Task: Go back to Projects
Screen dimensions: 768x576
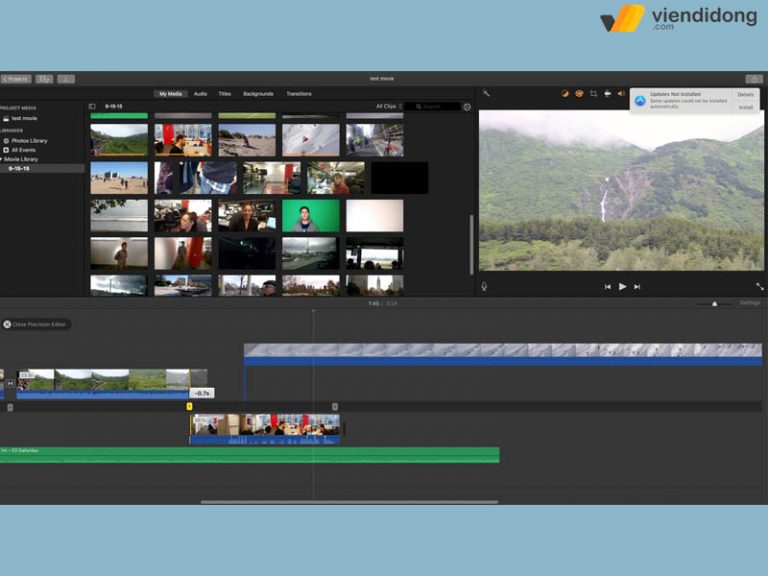Action: (x=16, y=79)
